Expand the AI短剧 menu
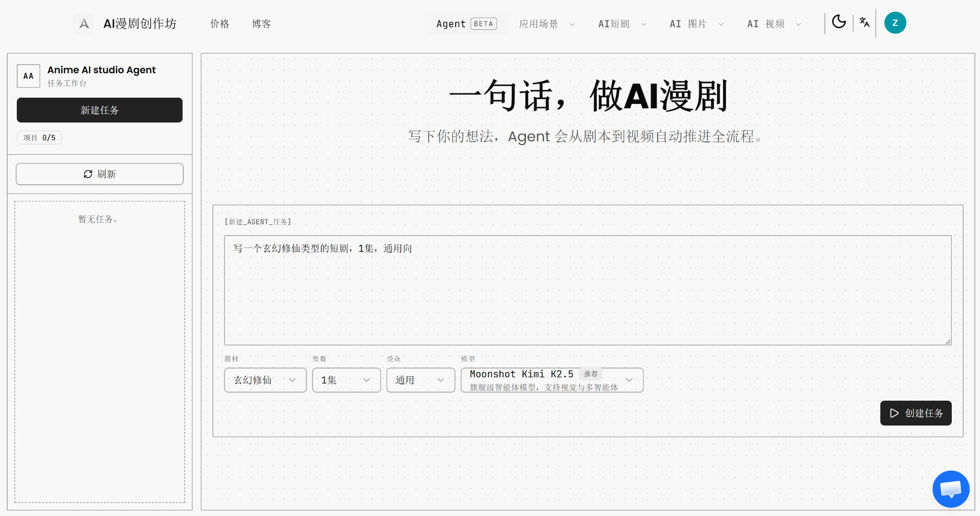 [x=622, y=24]
